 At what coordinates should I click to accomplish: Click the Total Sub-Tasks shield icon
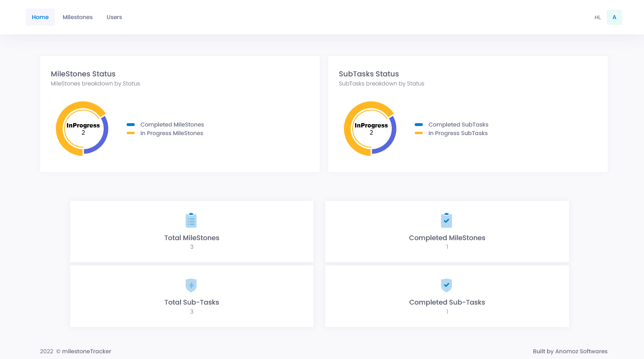pos(191,285)
